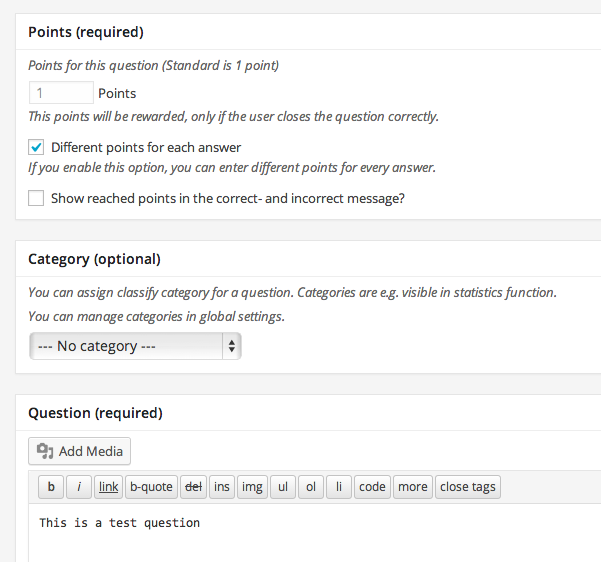This screenshot has width=601, height=562.
Task: Open the No category dropdown
Action: (135, 346)
